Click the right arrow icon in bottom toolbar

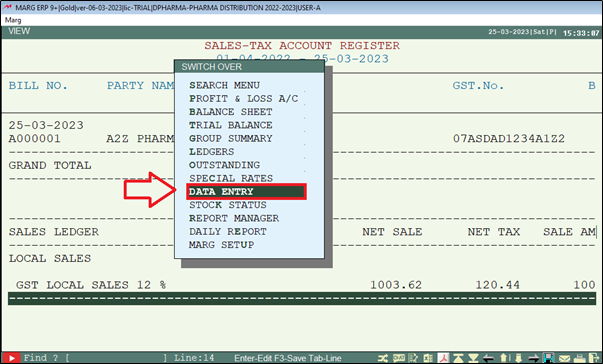pyautogui.click(x=534, y=358)
